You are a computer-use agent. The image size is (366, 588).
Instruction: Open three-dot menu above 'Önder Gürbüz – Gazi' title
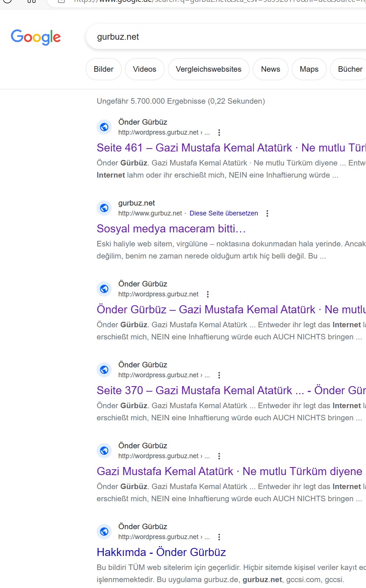click(208, 294)
